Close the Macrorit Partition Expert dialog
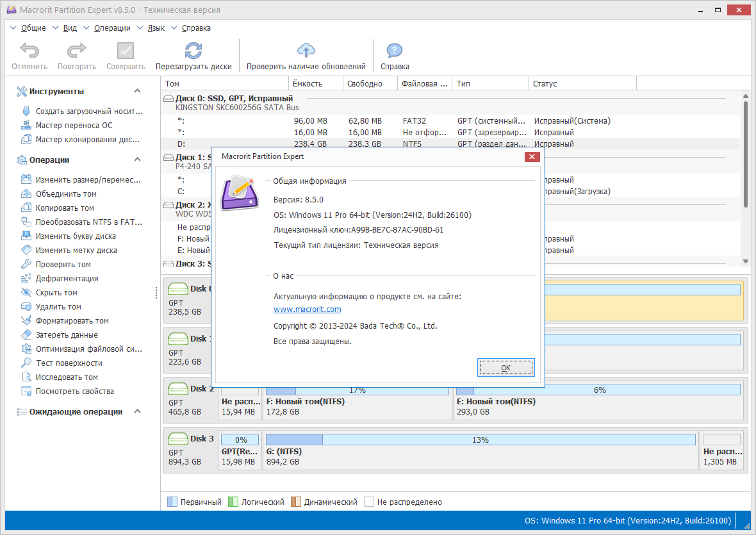The image size is (756, 535). click(x=532, y=156)
